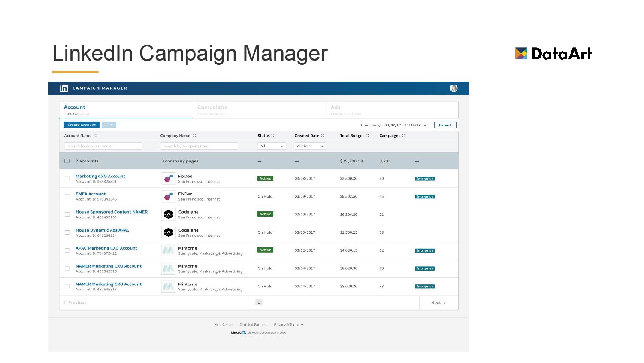
Task: Expand Privacy & Terms footer menu
Action: (x=289, y=325)
